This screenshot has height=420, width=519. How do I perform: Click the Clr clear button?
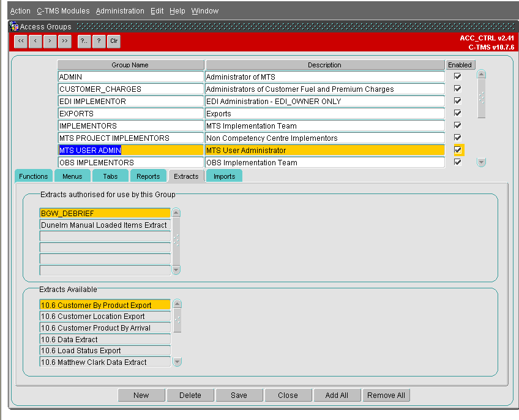pos(114,42)
